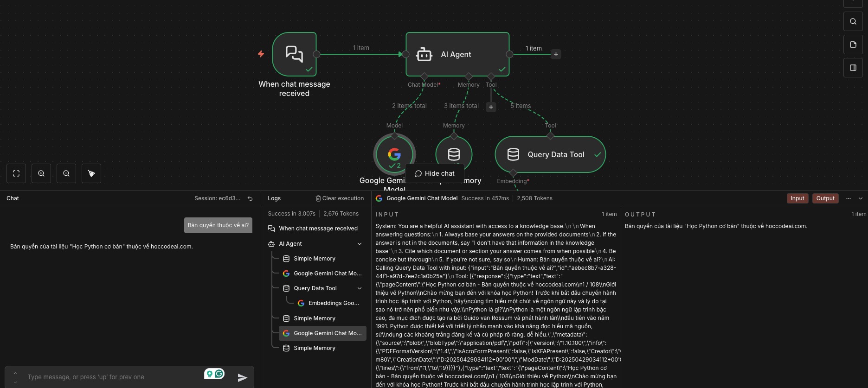Toggle the Input panel view
Image resolution: width=868 pixels, height=388 pixels.
click(797, 198)
